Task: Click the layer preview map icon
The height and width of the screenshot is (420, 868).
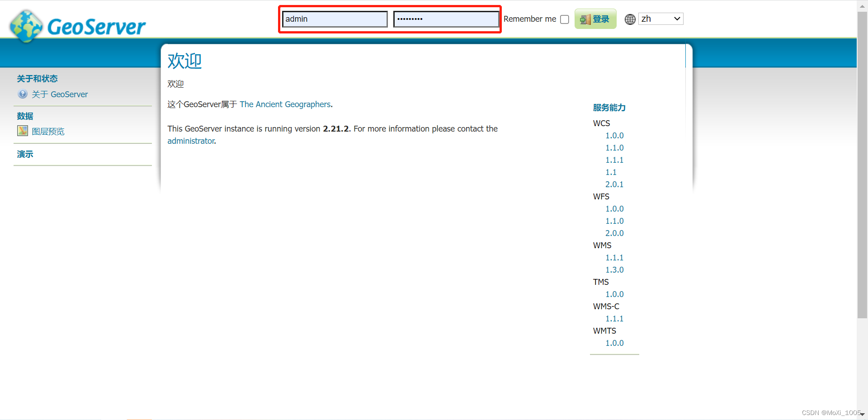Action: [23, 131]
